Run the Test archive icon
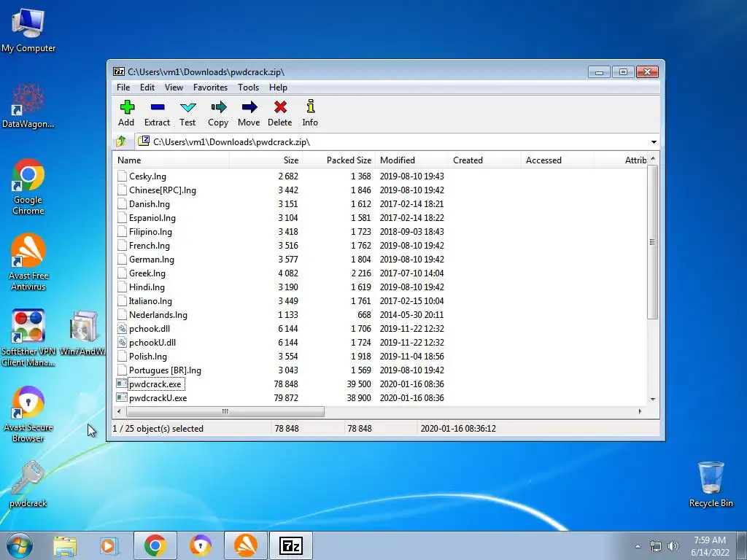This screenshot has width=747, height=560. point(187,107)
